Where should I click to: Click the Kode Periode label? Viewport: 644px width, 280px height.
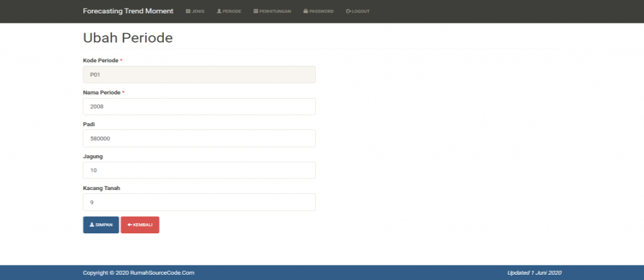103,61
